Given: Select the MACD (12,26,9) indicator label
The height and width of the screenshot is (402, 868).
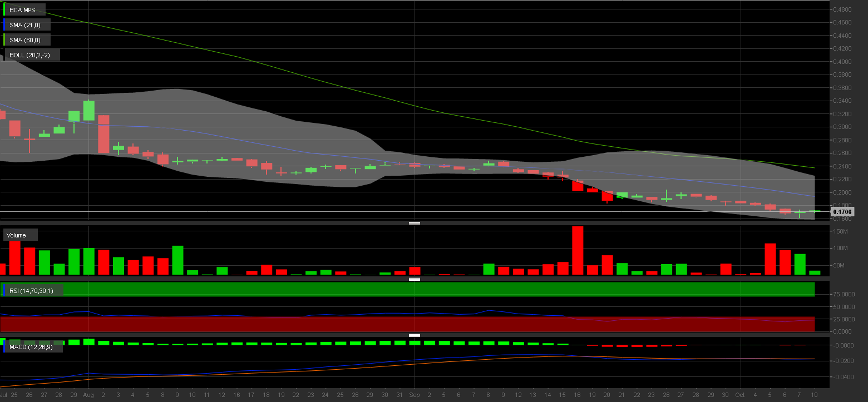Looking at the screenshot, I should (x=34, y=347).
